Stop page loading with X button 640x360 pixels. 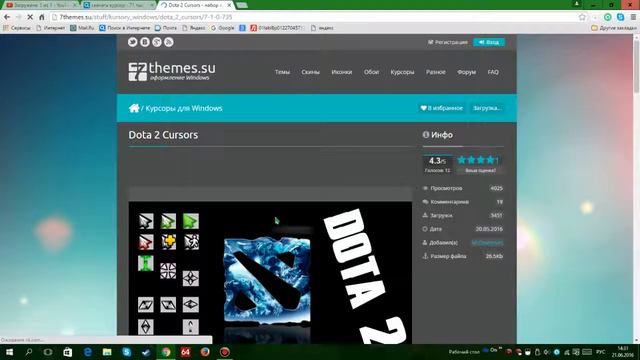point(30,17)
